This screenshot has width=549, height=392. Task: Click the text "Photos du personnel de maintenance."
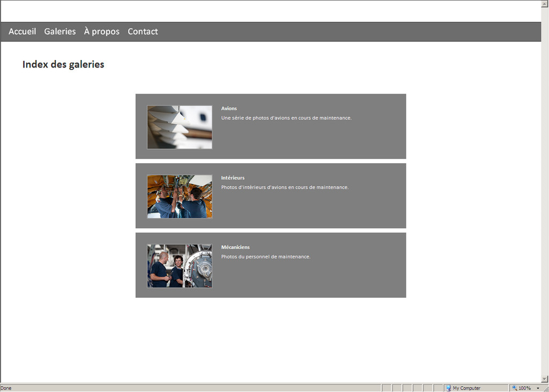point(266,257)
